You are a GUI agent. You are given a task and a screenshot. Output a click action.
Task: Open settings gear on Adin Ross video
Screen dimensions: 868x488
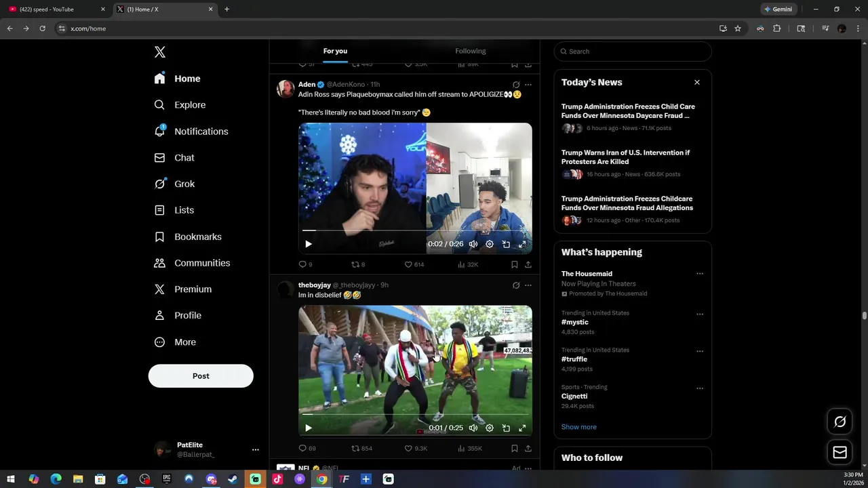click(x=490, y=244)
